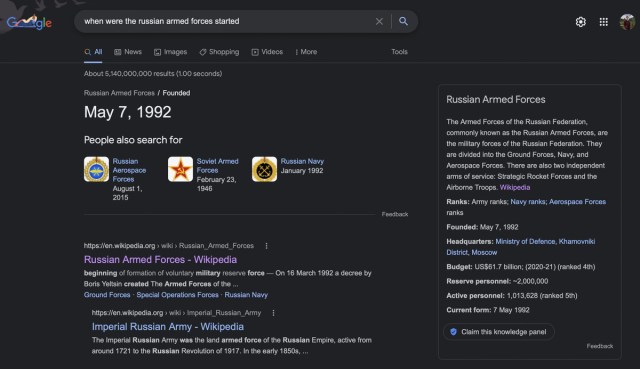Viewport: 640px width, 369px height.
Task: Click the Russian Aerospace Forces emblem thumbnail
Action: (x=96, y=169)
